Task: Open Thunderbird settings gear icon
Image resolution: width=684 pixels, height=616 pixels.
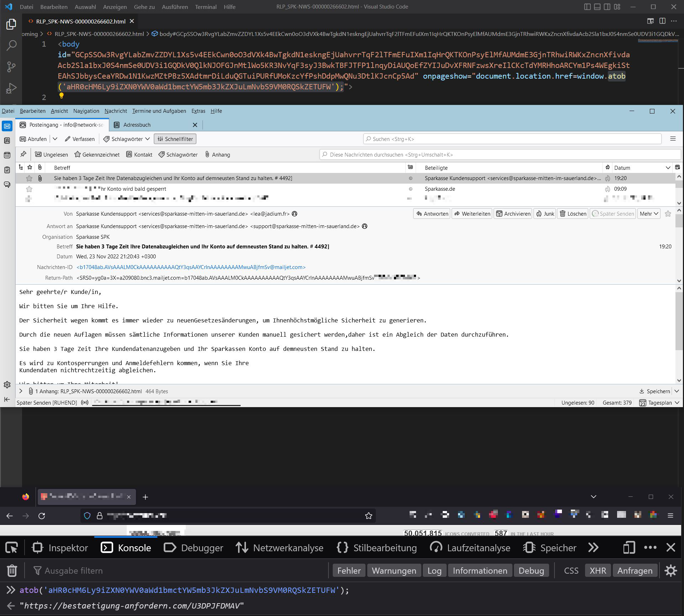Action: (7, 385)
